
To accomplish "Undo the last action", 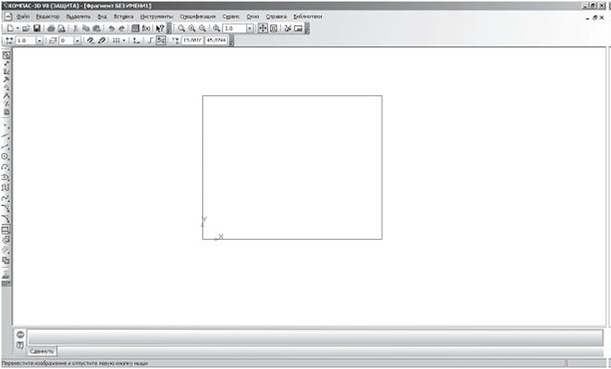I will point(111,28).
